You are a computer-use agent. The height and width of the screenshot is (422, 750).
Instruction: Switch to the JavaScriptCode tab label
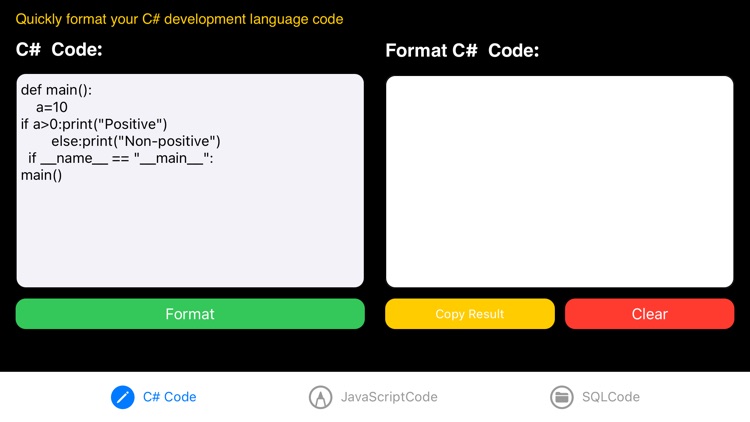pos(389,397)
